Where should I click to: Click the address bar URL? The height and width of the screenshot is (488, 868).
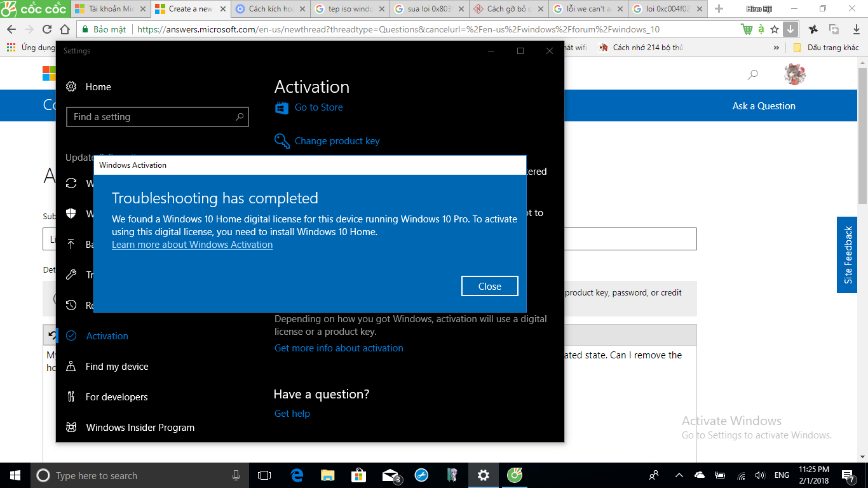pos(398,29)
